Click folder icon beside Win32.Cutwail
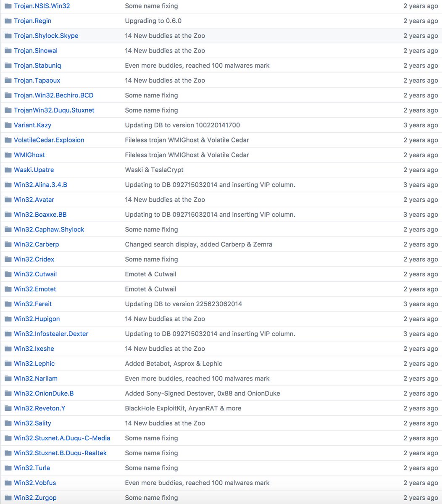Viewport: 442px width, 504px height. (8, 274)
